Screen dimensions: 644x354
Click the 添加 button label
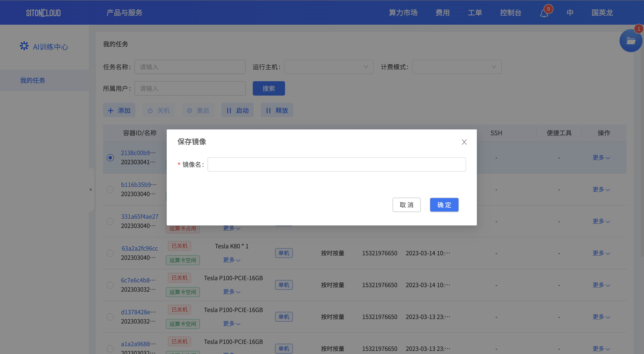coord(124,110)
